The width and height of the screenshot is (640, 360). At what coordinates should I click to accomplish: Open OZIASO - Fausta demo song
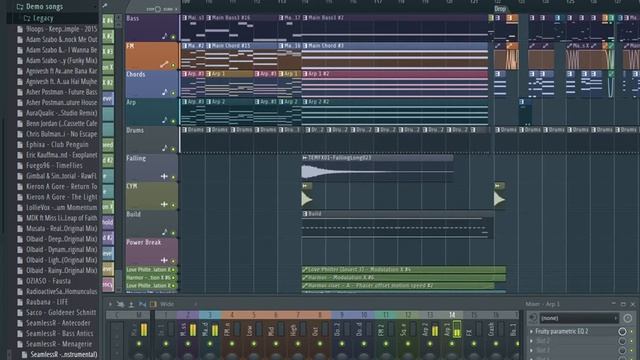click(48, 281)
